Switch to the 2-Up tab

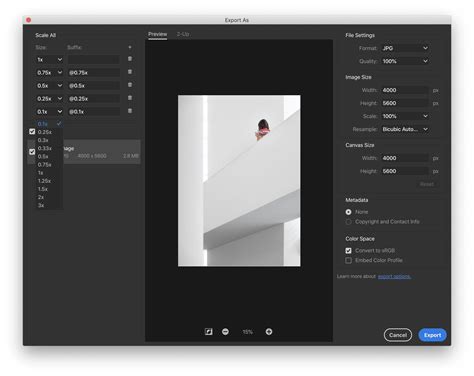pyautogui.click(x=183, y=34)
